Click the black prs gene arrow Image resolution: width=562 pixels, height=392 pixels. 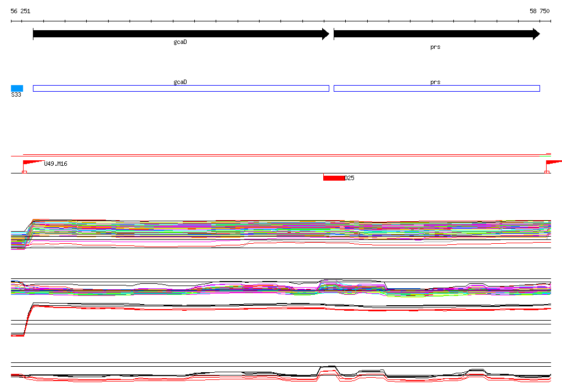point(436,34)
